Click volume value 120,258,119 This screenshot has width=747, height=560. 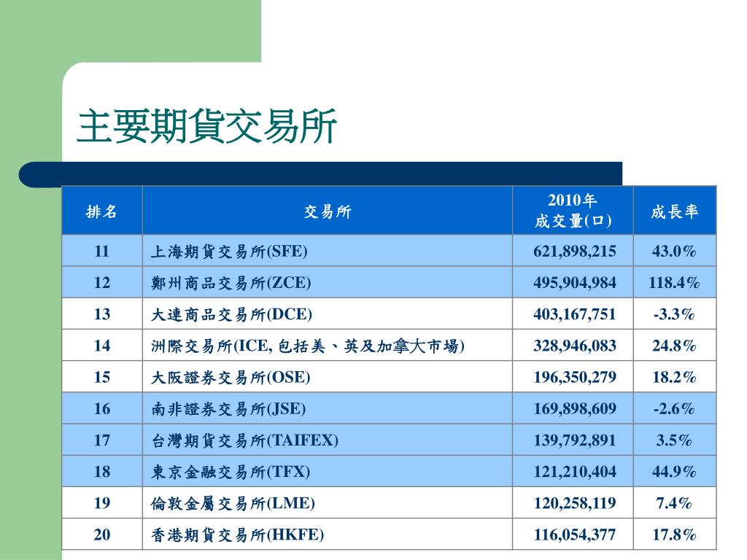(x=575, y=502)
